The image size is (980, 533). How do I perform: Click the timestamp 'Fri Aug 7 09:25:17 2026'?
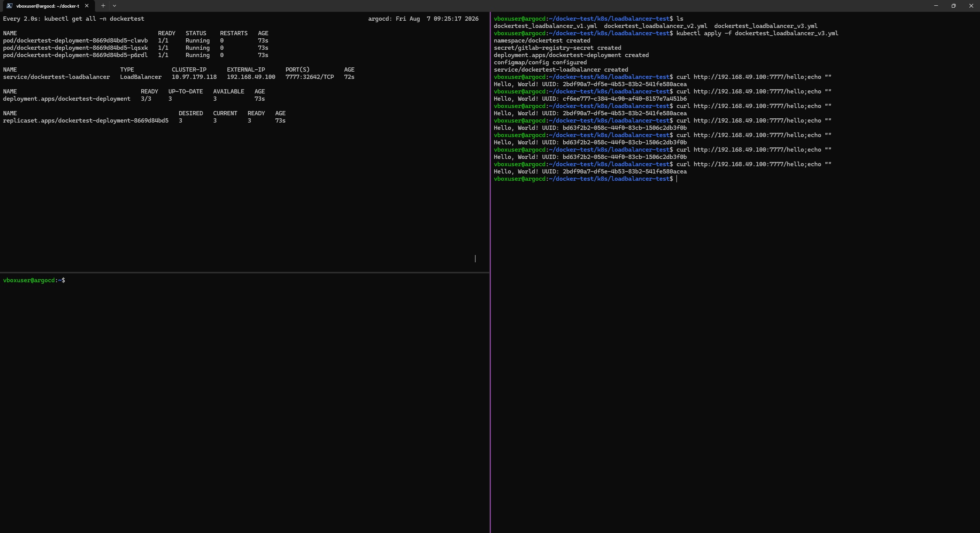tap(437, 19)
